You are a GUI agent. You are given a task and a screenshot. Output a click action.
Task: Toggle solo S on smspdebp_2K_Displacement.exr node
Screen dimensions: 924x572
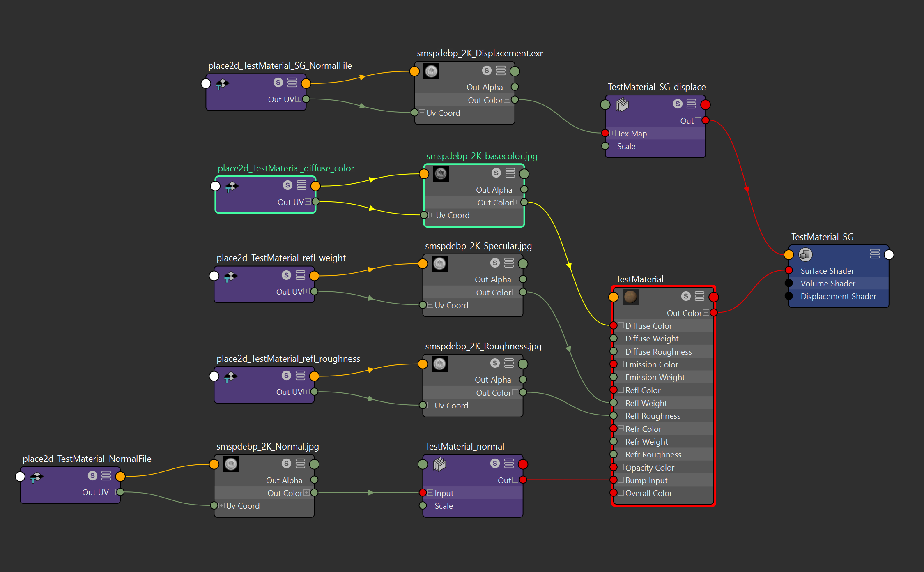point(487,71)
